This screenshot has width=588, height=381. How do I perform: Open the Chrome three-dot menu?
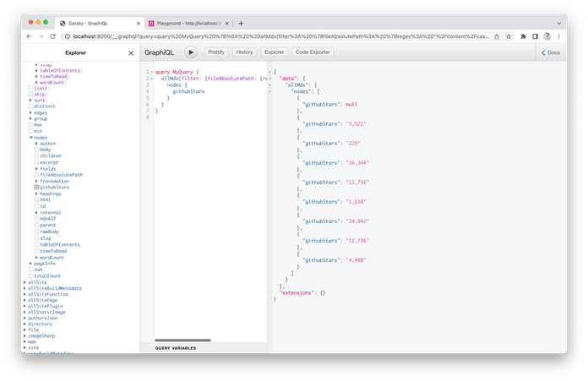pos(559,36)
